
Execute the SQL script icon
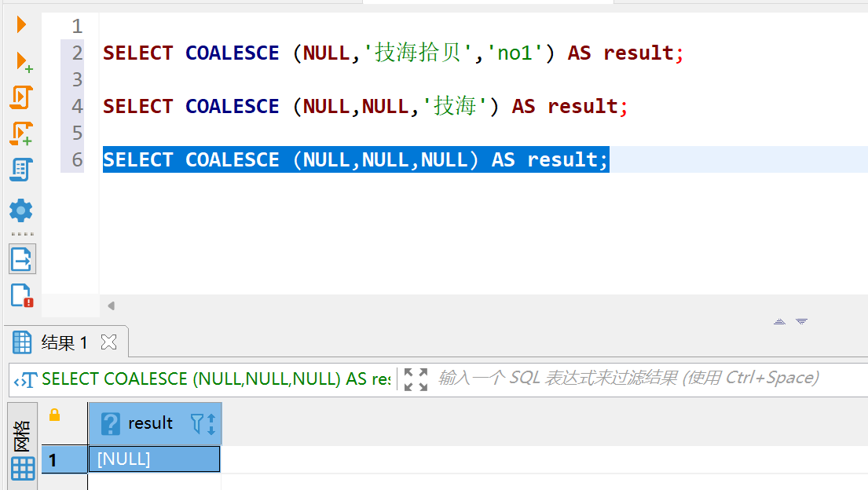(21, 97)
